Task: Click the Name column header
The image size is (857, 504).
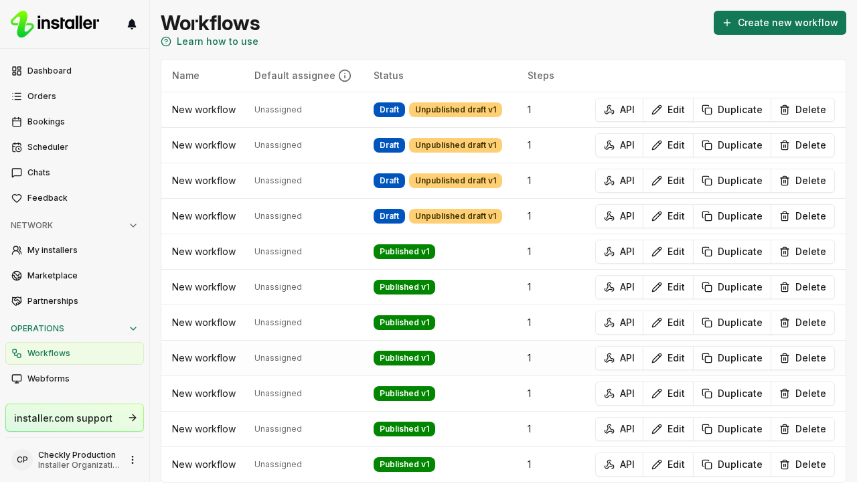Action: pos(185,76)
